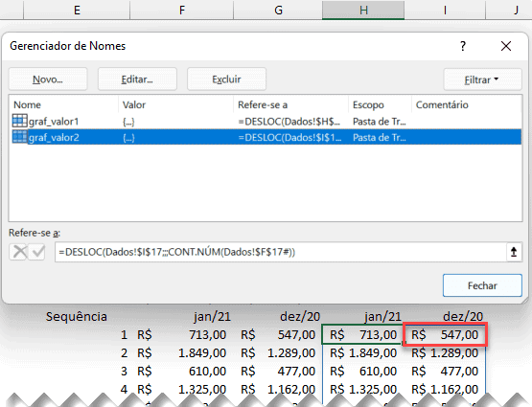The width and height of the screenshot is (532, 407).
Task: Click the help question mark icon
Action: coord(463,46)
